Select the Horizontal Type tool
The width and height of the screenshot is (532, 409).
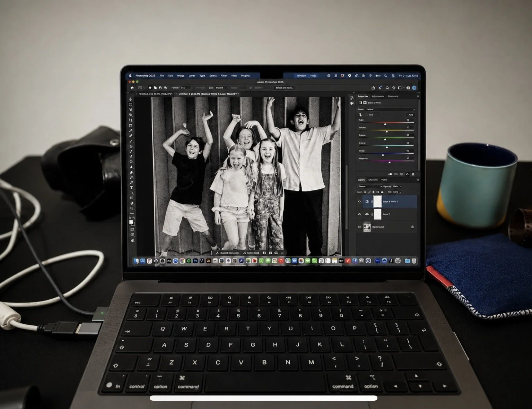(131, 188)
